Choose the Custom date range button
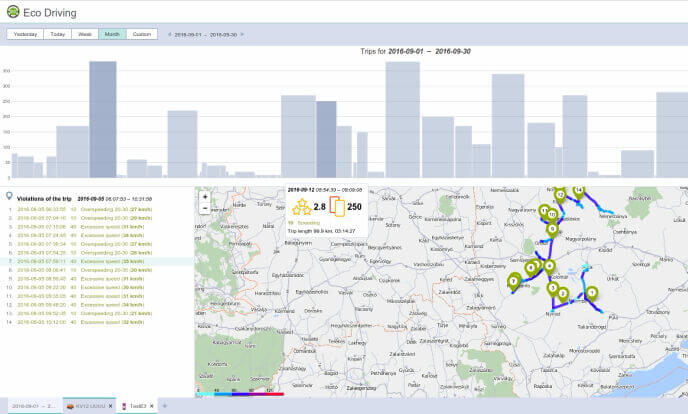The width and height of the screenshot is (688, 414). [x=142, y=34]
